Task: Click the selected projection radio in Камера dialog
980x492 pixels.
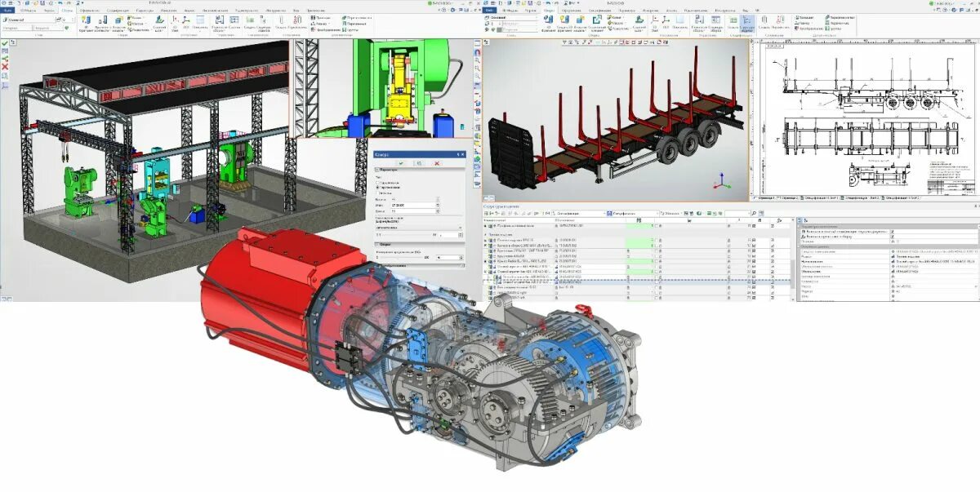Action: coord(377,188)
